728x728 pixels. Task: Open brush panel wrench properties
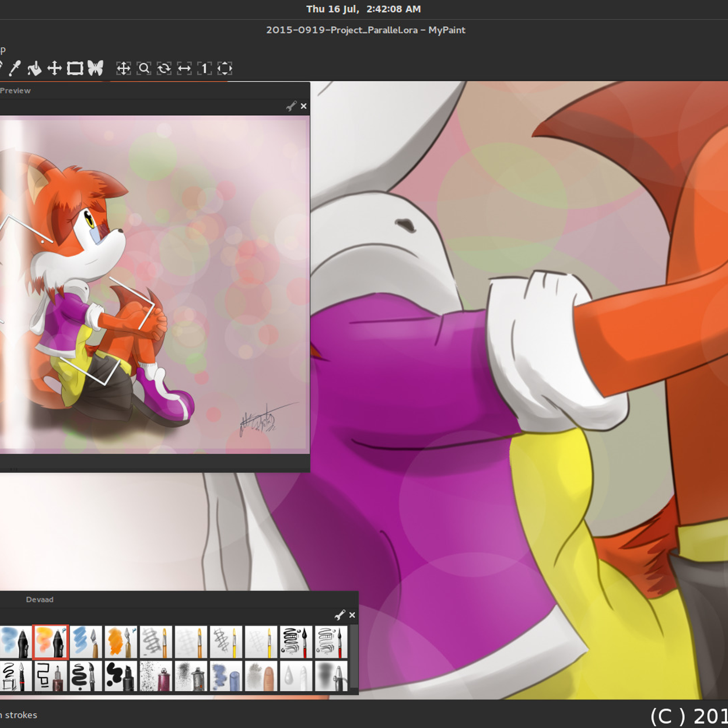click(339, 615)
